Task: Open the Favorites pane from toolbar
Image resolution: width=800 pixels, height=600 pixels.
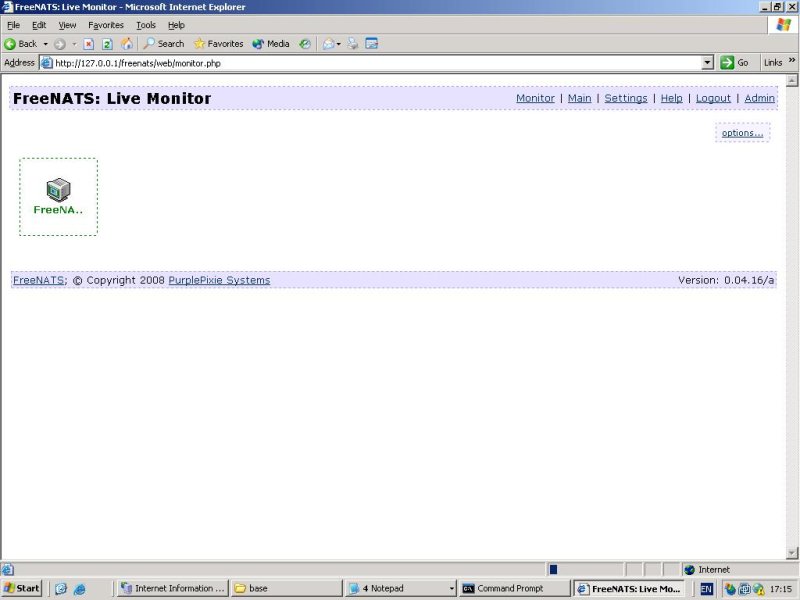Action: point(218,44)
